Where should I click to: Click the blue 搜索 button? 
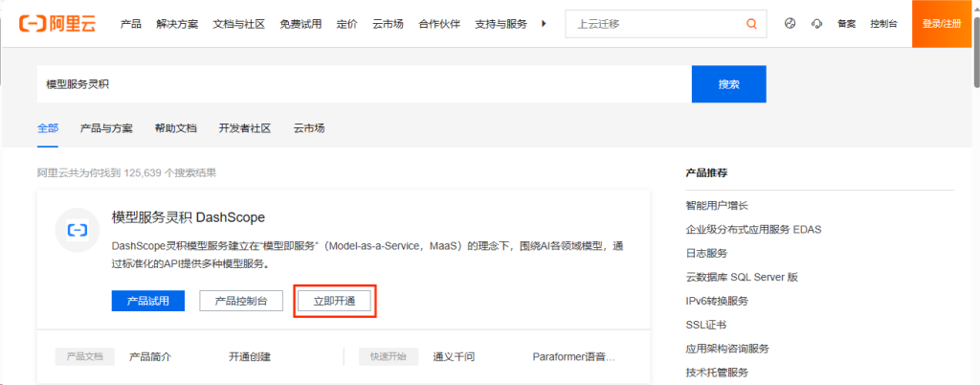click(728, 83)
